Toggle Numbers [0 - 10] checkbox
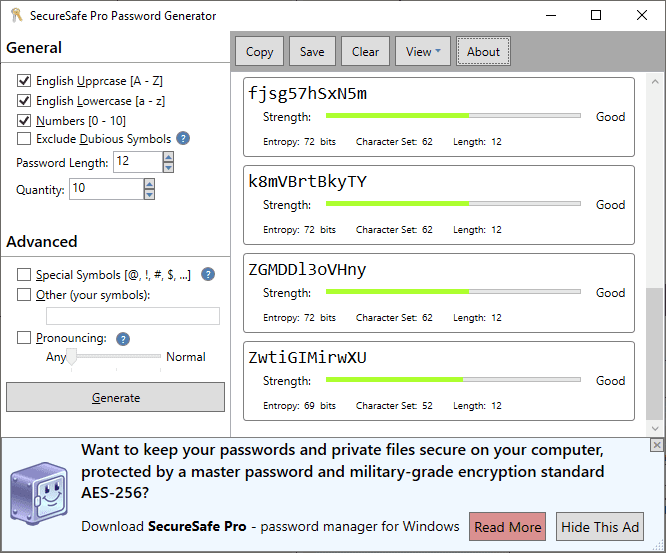 click(x=24, y=120)
